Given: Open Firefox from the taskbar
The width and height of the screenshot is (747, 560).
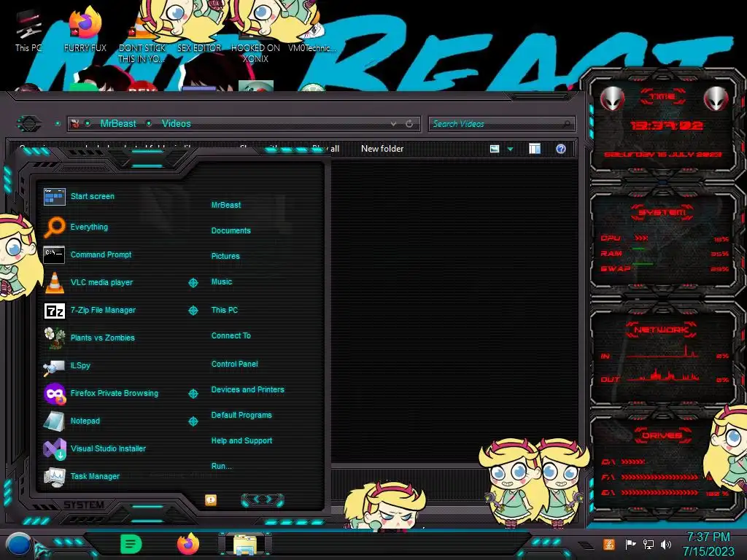Looking at the screenshot, I should [187, 544].
